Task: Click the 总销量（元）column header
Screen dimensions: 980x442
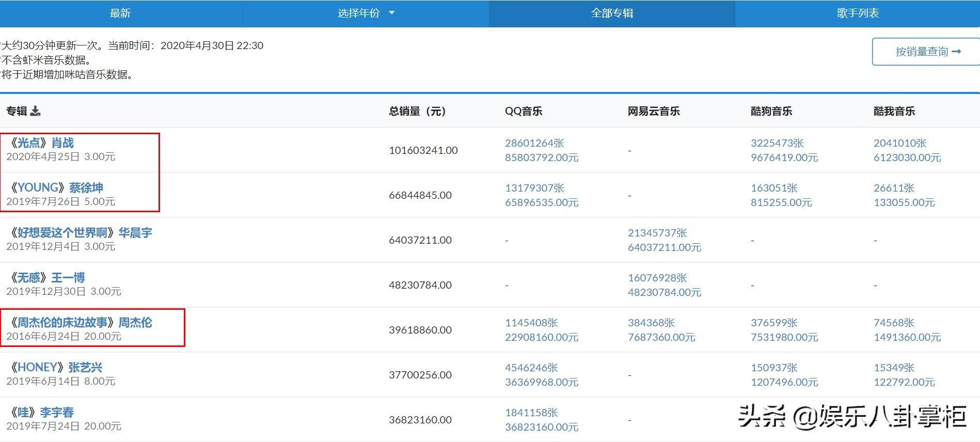Action: pos(417,111)
